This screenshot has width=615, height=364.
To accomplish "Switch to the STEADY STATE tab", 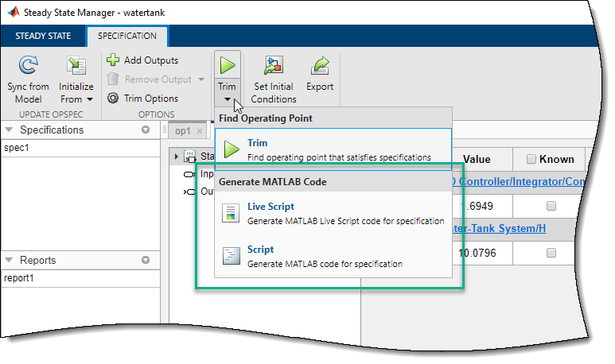I will click(x=43, y=36).
